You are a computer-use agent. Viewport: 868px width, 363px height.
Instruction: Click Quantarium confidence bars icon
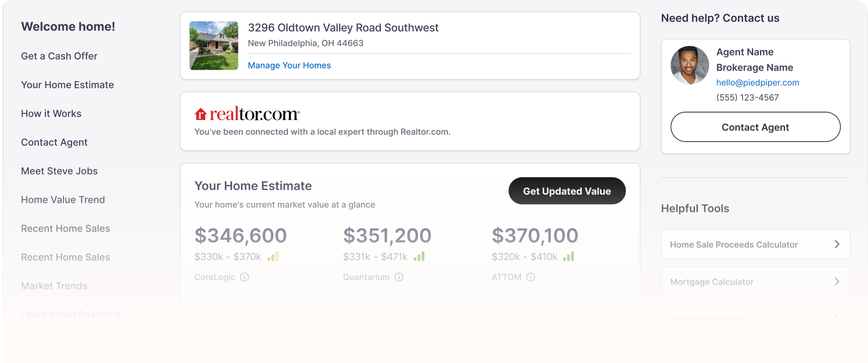419,257
